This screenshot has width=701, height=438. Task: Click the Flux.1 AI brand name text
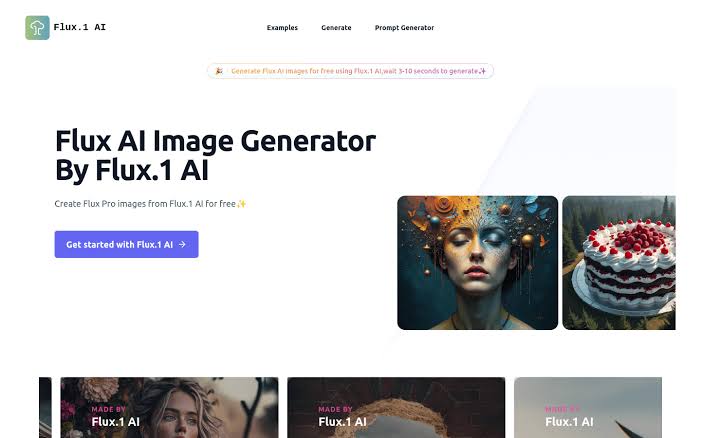click(80, 27)
